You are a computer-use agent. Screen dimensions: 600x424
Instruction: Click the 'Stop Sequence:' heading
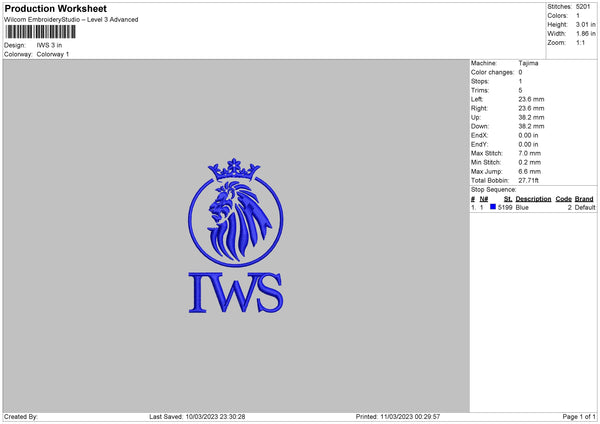(x=494, y=190)
